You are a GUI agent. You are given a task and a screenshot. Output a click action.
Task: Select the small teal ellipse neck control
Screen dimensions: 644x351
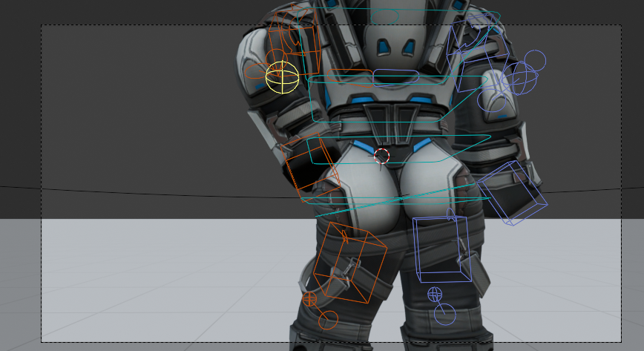pos(384,17)
